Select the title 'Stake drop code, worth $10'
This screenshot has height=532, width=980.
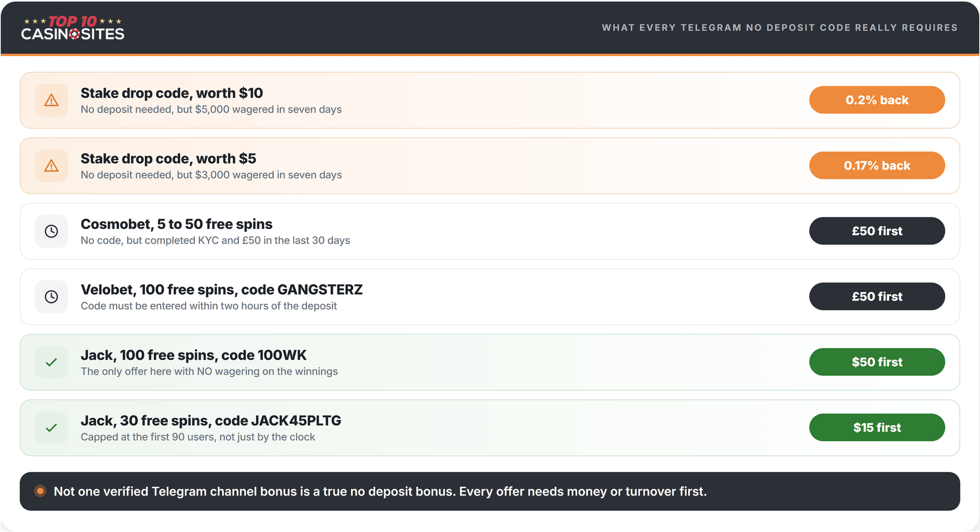[x=171, y=93]
